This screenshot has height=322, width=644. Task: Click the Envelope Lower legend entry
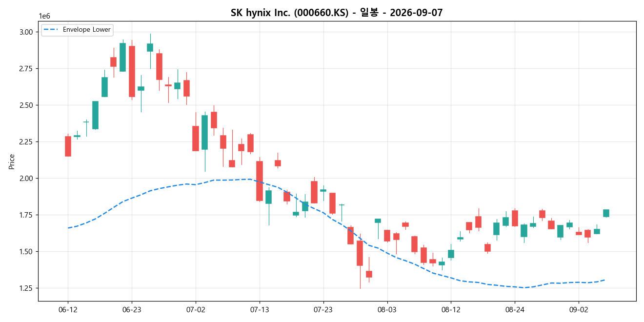pos(77,30)
